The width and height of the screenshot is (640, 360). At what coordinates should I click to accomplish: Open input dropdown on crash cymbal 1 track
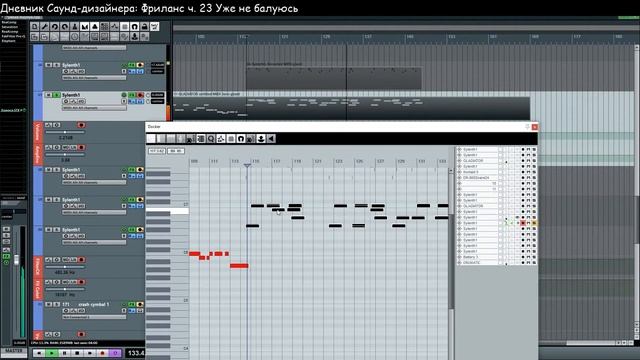pyautogui.click(x=95, y=317)
